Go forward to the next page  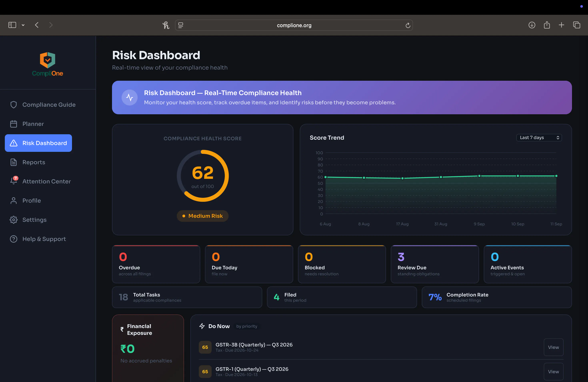(51, 25)
